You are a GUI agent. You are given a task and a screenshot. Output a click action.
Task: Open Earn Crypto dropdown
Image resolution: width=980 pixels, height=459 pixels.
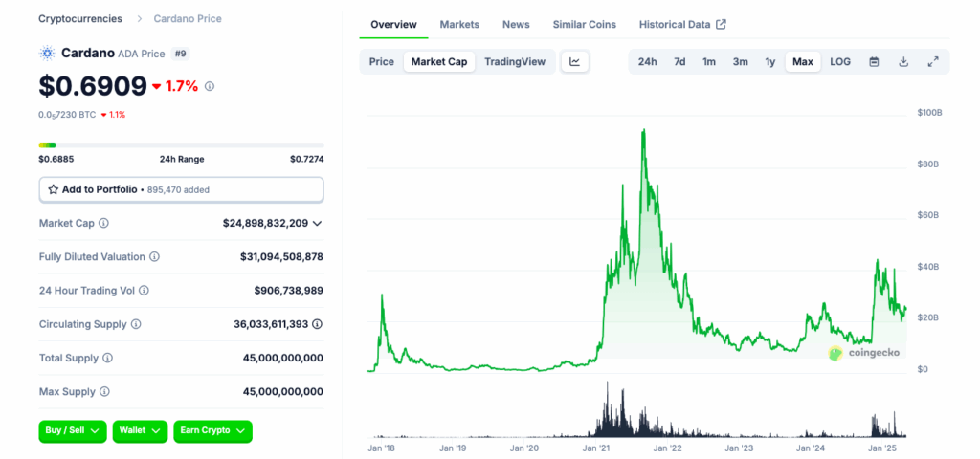(x=212, y=431)
